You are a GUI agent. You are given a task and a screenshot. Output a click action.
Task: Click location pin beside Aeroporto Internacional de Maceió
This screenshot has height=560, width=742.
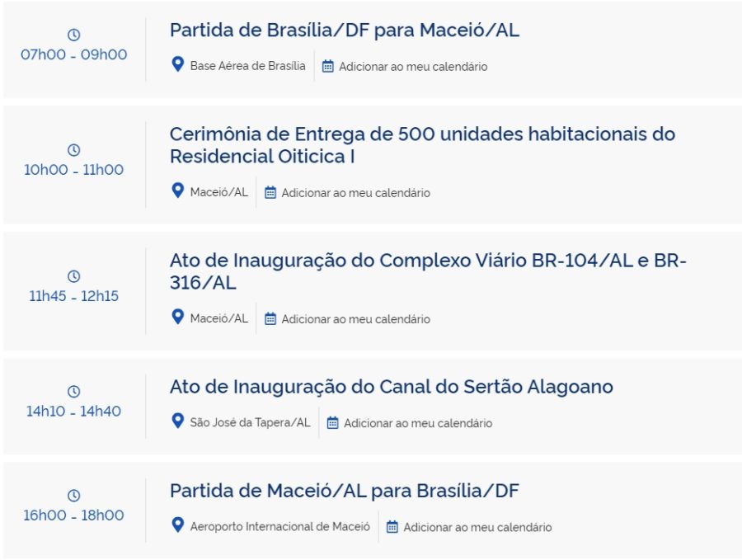point(177,526)
